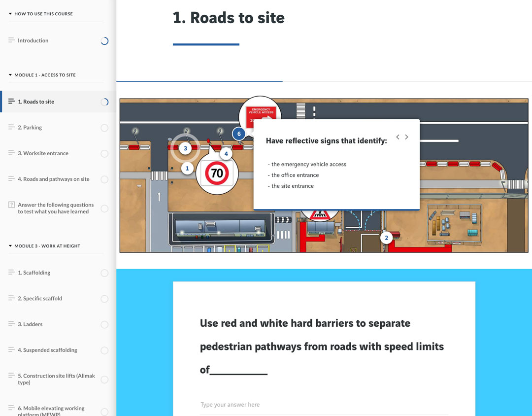Click hotspot marker 1 on the site map
This screenshot has width=532, height=416.
187,168
